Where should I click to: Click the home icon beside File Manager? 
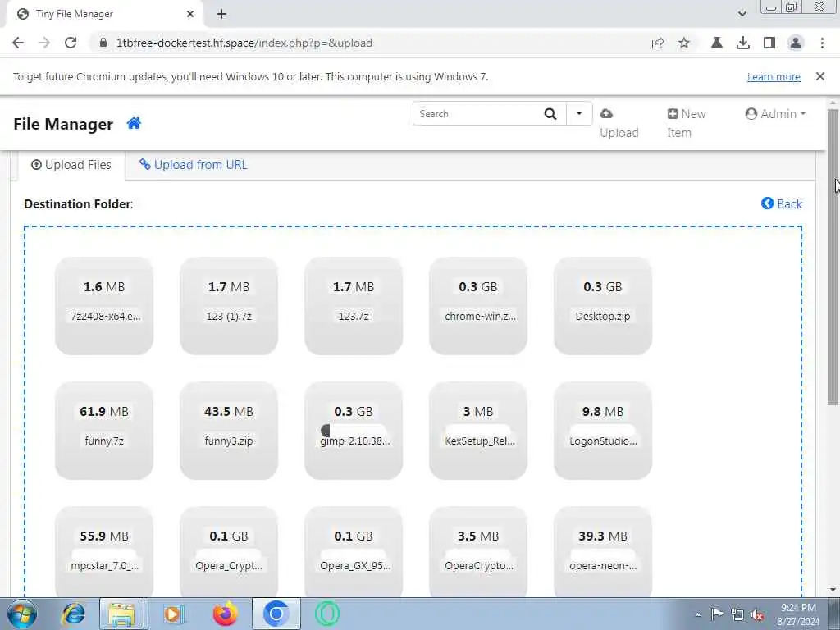pos(134,123)
